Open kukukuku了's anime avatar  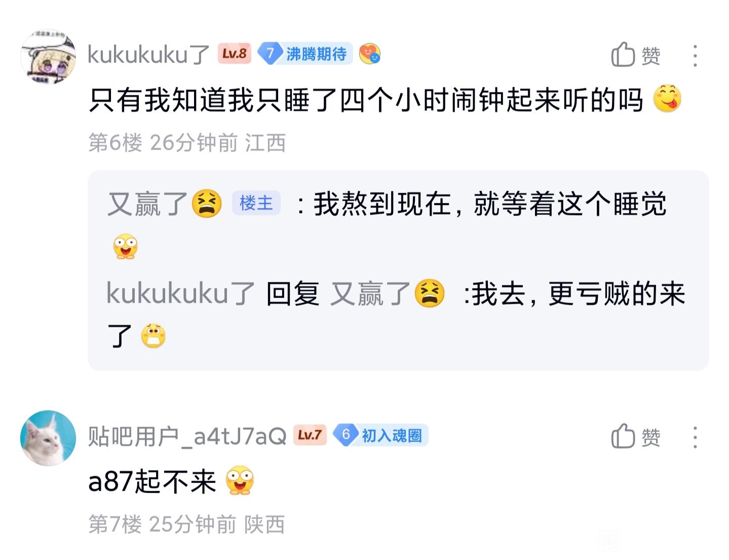coord(48,56)
